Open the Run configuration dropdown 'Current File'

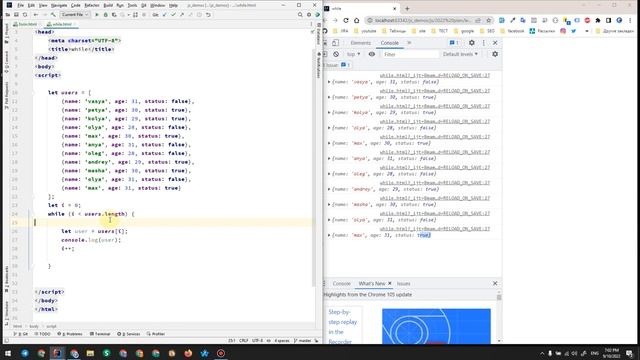point(75,15)
